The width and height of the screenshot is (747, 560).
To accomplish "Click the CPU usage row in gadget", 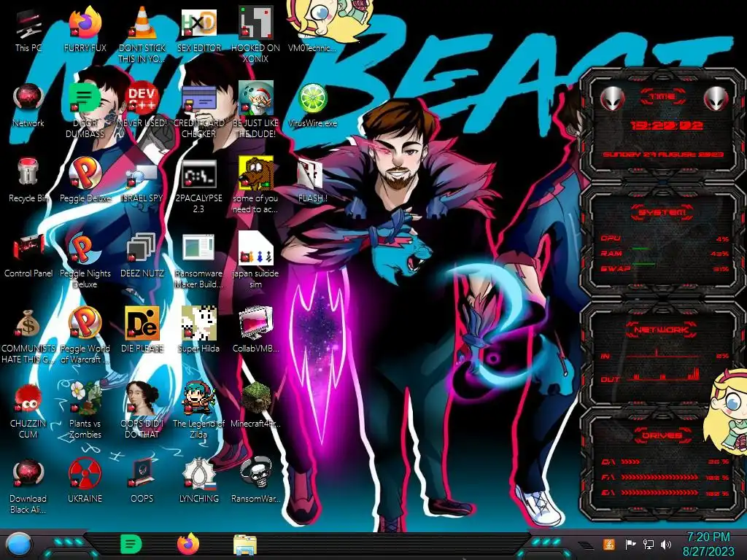I will (x=665, y=238).
